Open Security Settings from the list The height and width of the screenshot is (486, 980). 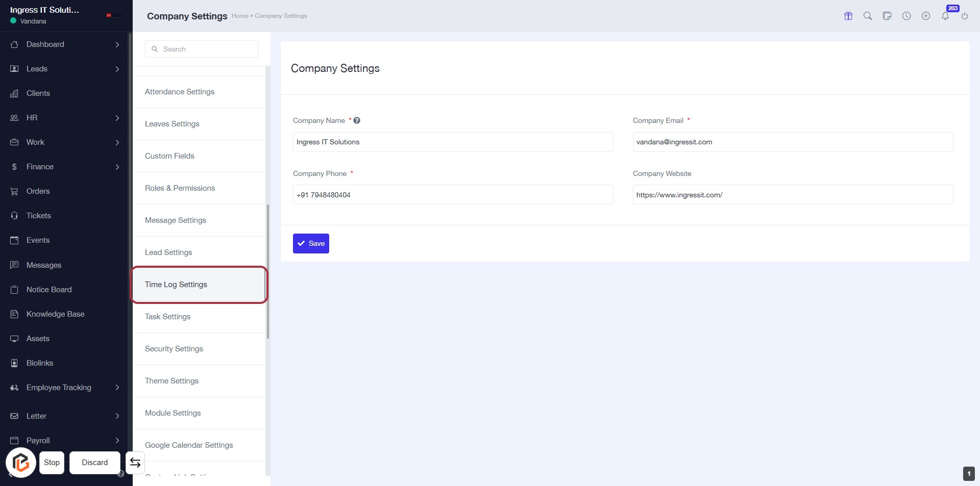tap(174, 349)
